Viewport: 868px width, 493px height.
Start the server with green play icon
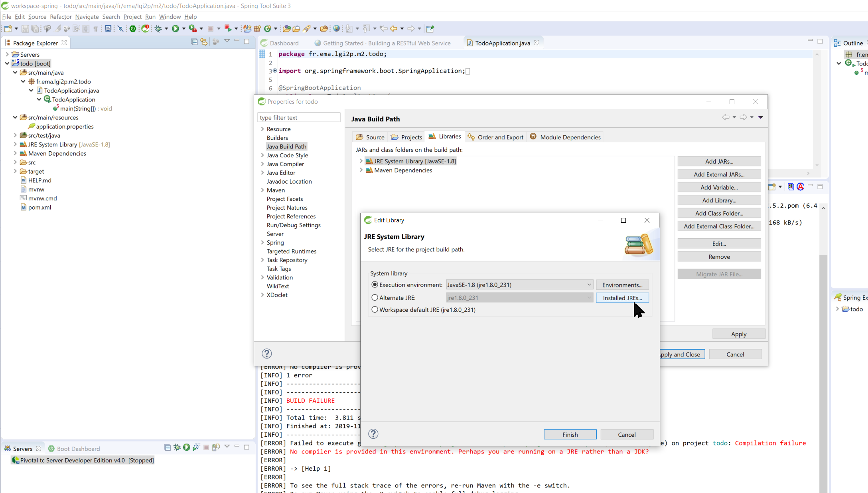[187, 447]
